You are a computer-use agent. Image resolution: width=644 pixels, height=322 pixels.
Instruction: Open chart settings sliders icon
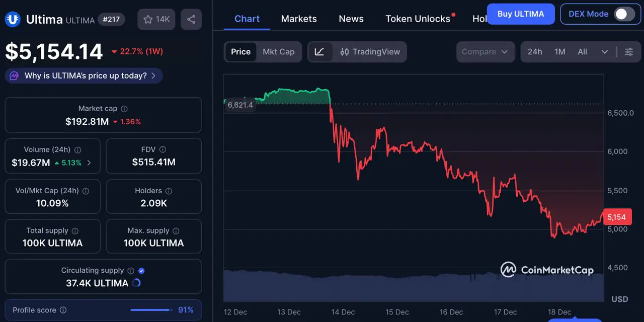coord(629,52)
